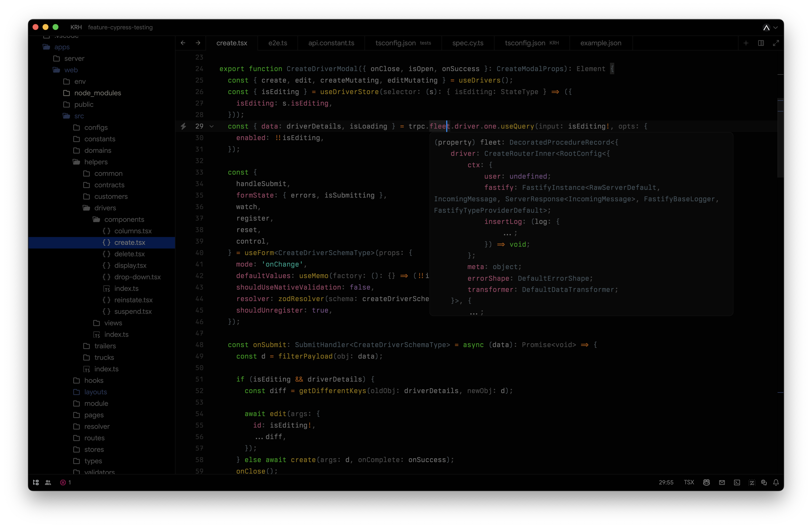The width and height of the screenshot is (812, 528).
Task: Switch to the create.tsx tab
Action: point(232,43)
